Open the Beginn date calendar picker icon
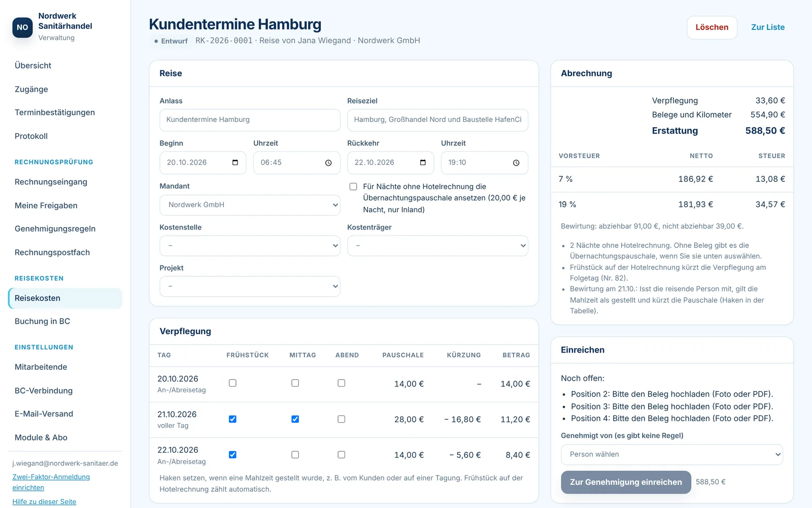The image size is (812, 508). pos(235,163)
